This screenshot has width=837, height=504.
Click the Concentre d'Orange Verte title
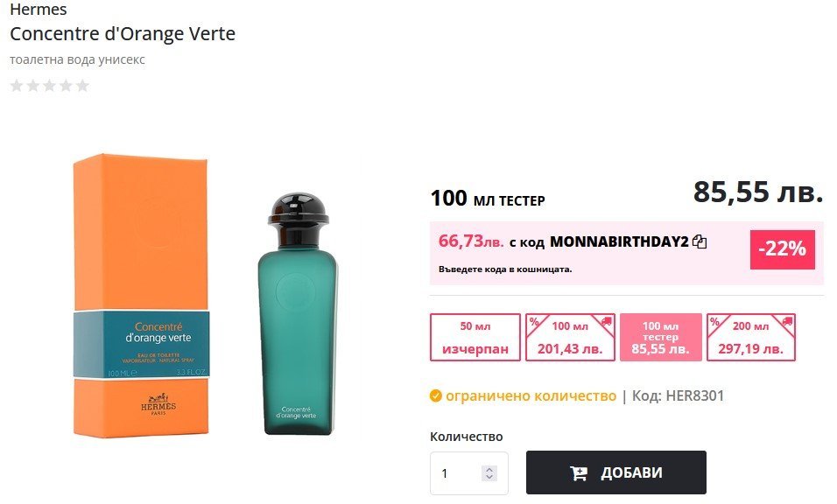(x=123, y=34)
